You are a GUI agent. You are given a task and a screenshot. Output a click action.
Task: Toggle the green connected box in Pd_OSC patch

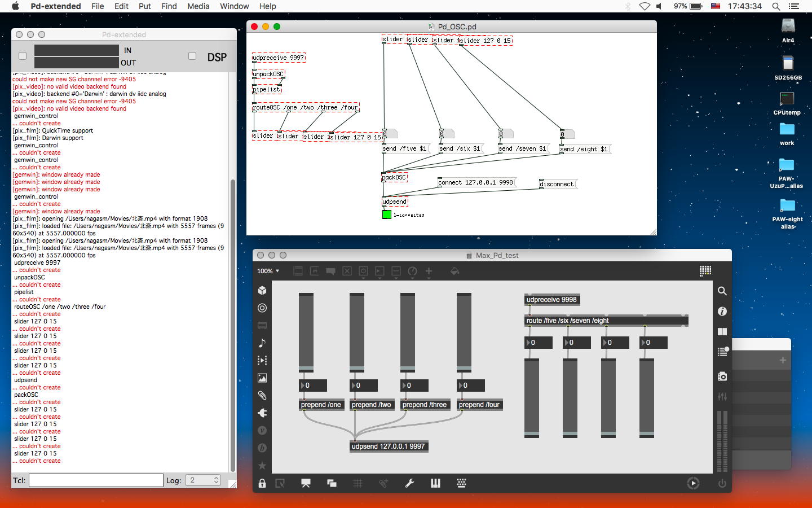click(386, 214)
